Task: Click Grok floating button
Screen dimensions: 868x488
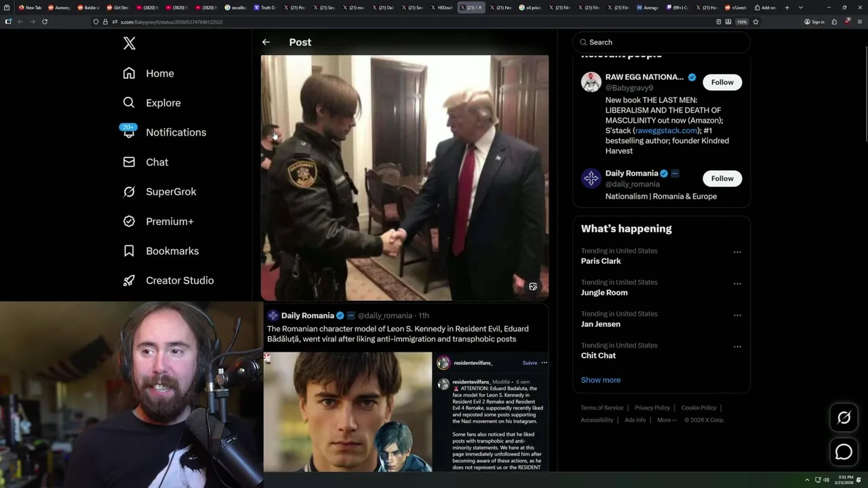Action: [x=844, y=418]
